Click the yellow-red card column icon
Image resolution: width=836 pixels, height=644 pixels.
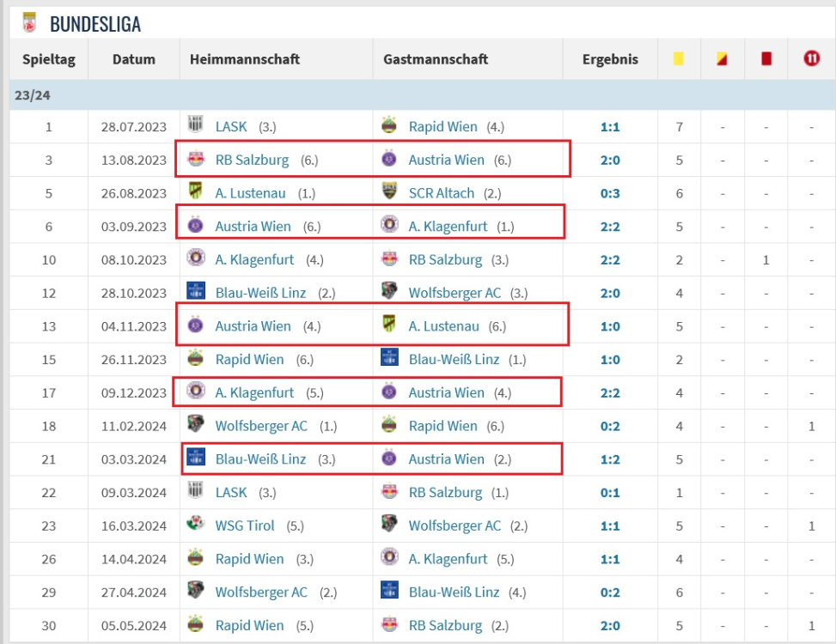click(723, 59)
